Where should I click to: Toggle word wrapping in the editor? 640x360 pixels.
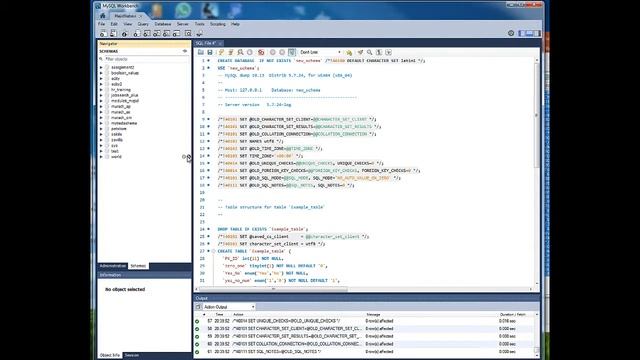(388, 52)
